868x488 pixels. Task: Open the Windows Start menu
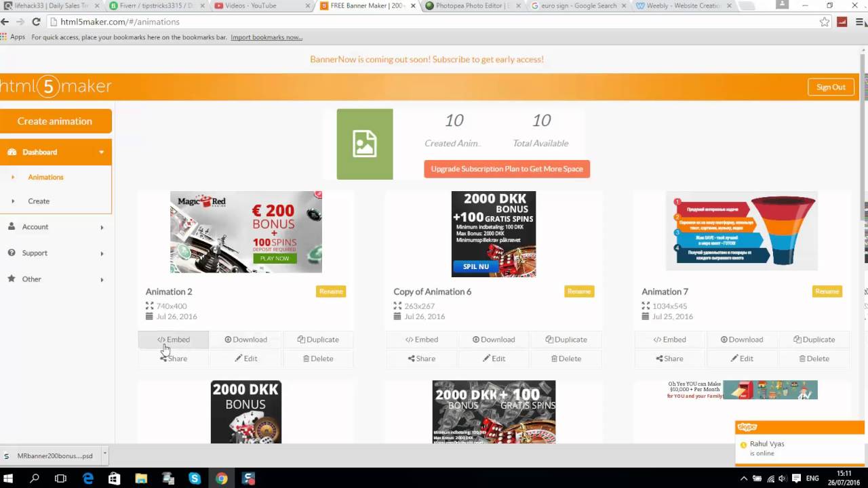point(9,479)
